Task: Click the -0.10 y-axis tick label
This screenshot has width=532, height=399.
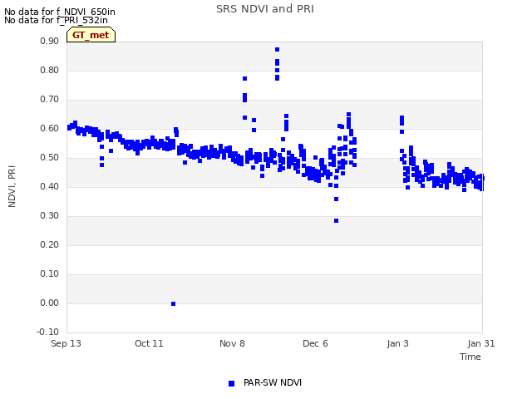Action: click(x=48, y=332)
